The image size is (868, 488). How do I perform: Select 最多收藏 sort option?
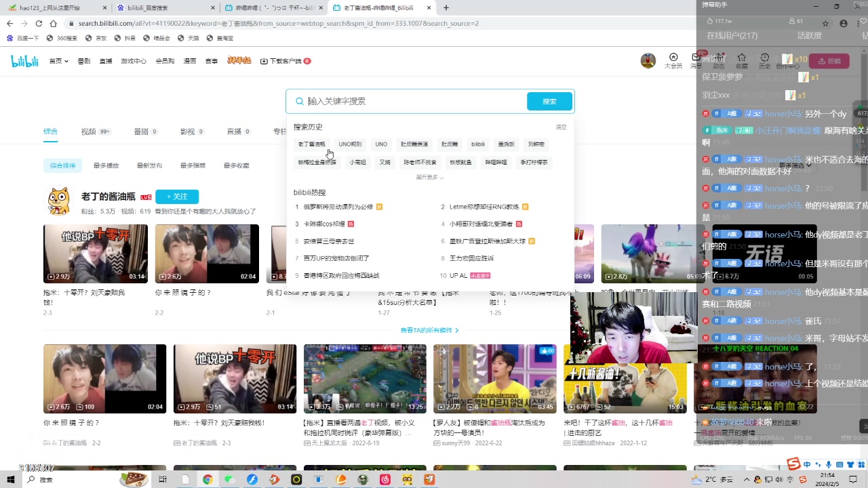coord(236,165)
